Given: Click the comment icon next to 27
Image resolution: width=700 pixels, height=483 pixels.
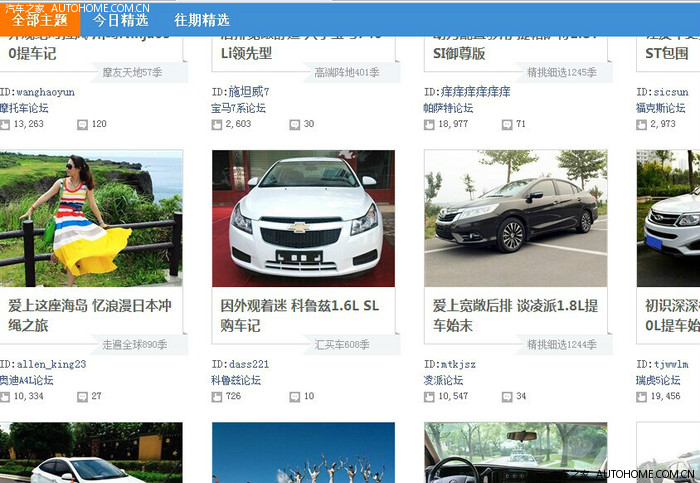Looking at the screenshot, I should (83, 396).
